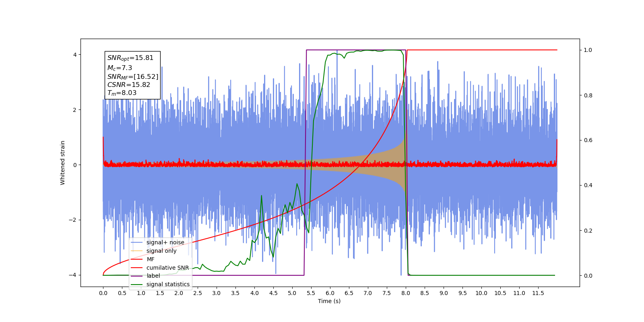The height and width of the screenshot is (322, 644).
Task: Click the 10.0 x-axis tick label
Action: pos(481,293)
